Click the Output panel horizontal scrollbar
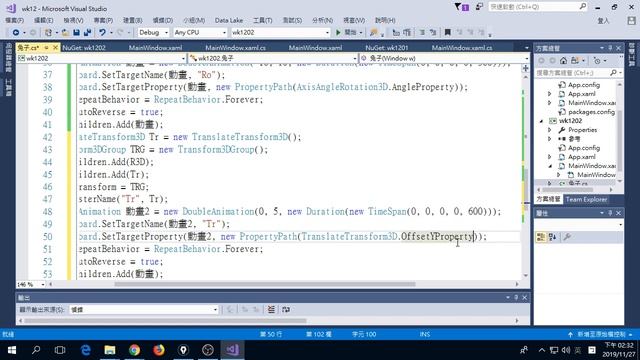The height and width of the screenshot is (360, 640). [x=165, y=321]
